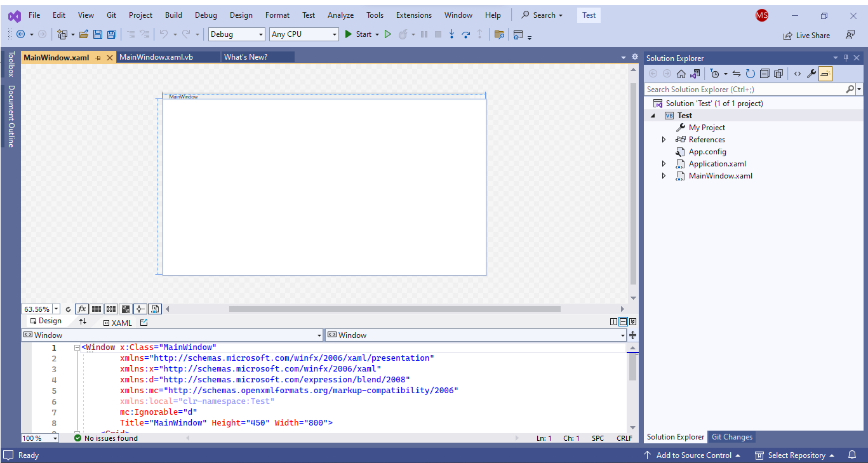Click the Open File folder icon
This screenshot has width=868, height=463.
point(83,34)
